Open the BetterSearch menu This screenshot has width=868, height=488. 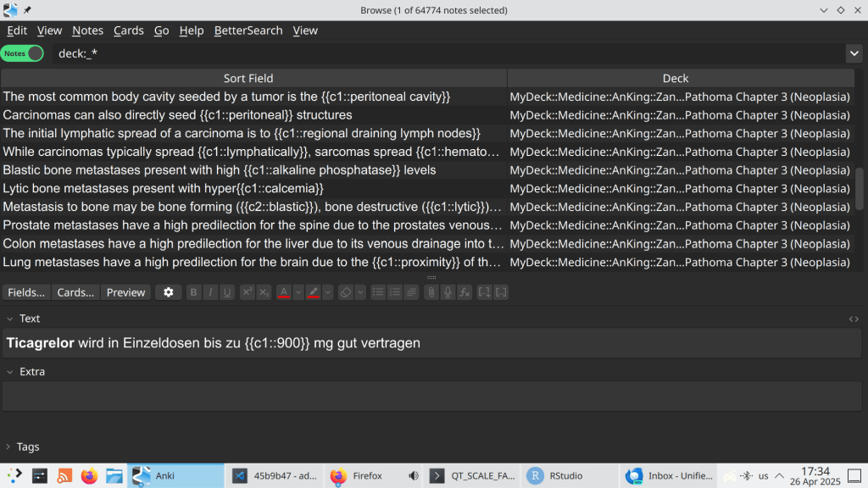pyautogui.click(x=248, y=30)
